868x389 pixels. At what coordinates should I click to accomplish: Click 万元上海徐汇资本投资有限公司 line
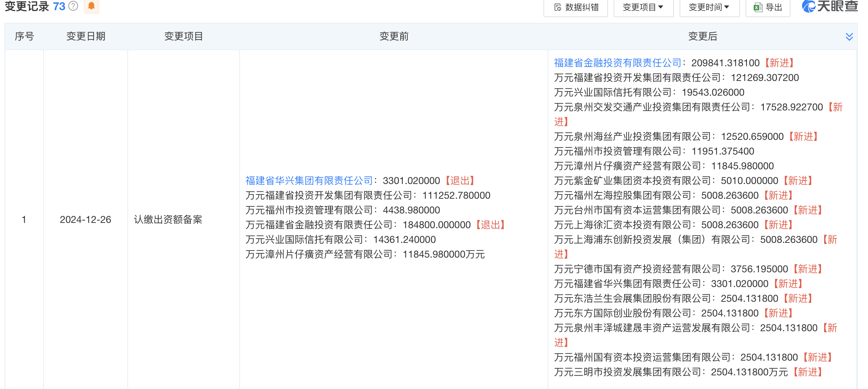pos(674,225)
